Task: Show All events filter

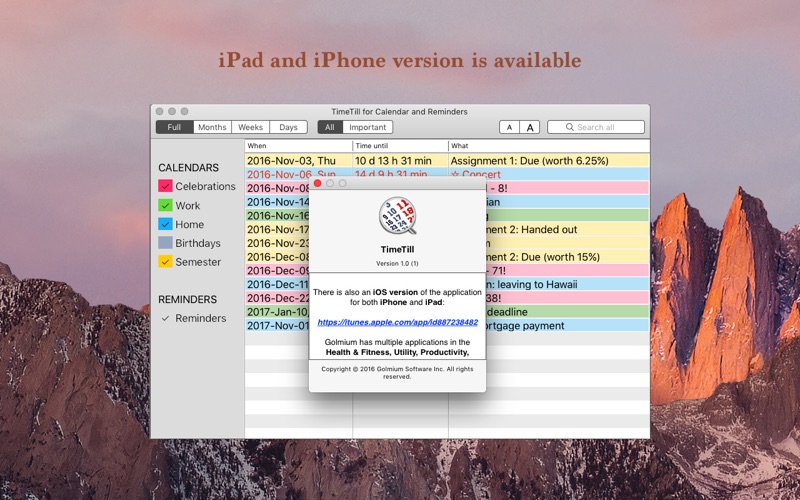Action: point(330,127)
